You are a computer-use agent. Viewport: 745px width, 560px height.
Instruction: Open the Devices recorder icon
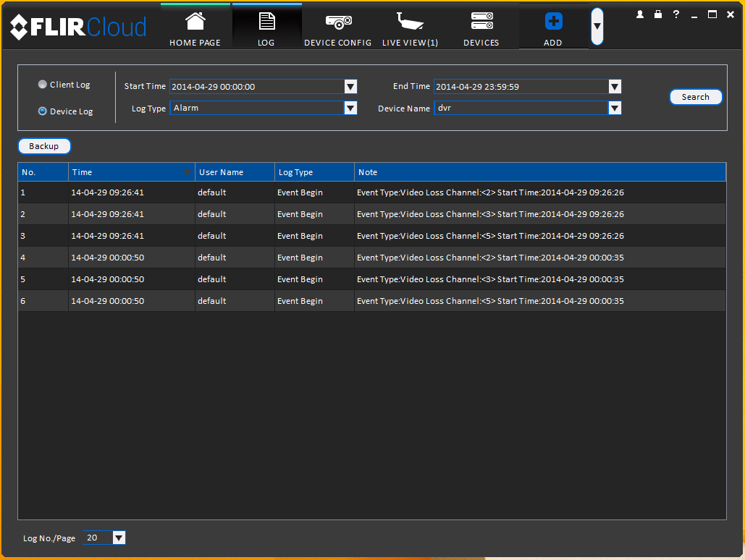481,21
